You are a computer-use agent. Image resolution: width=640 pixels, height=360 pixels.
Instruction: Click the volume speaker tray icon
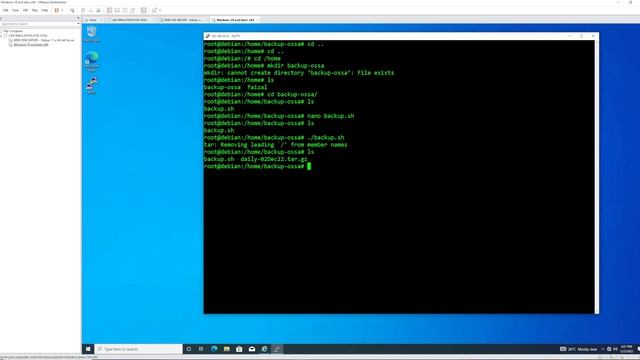click(x=616, y=349)
